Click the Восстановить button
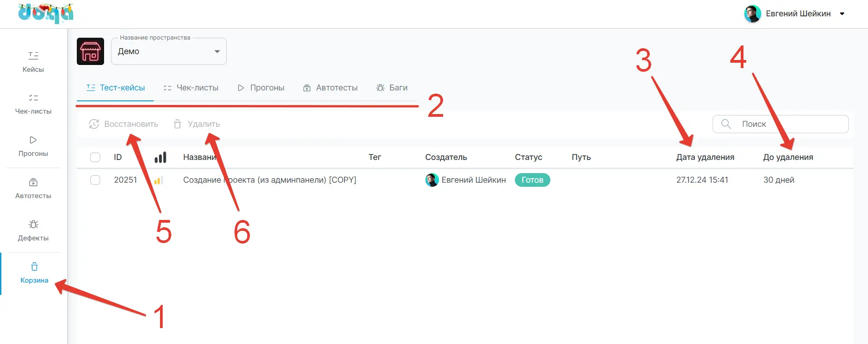868x344 pixels. 124,124
